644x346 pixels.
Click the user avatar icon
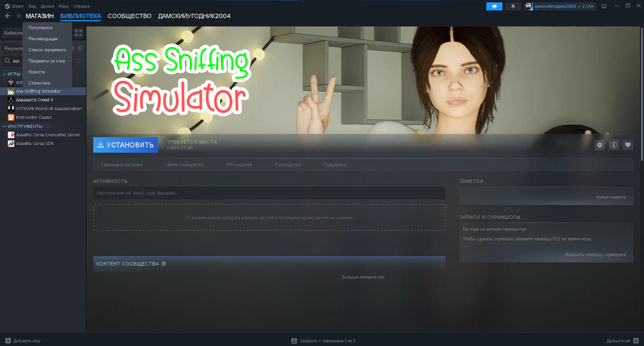(529, 6)
